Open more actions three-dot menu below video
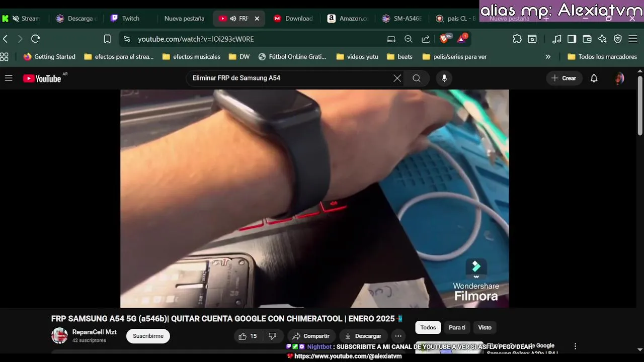This screenshot has height=362, width=644. click(398, 336)
